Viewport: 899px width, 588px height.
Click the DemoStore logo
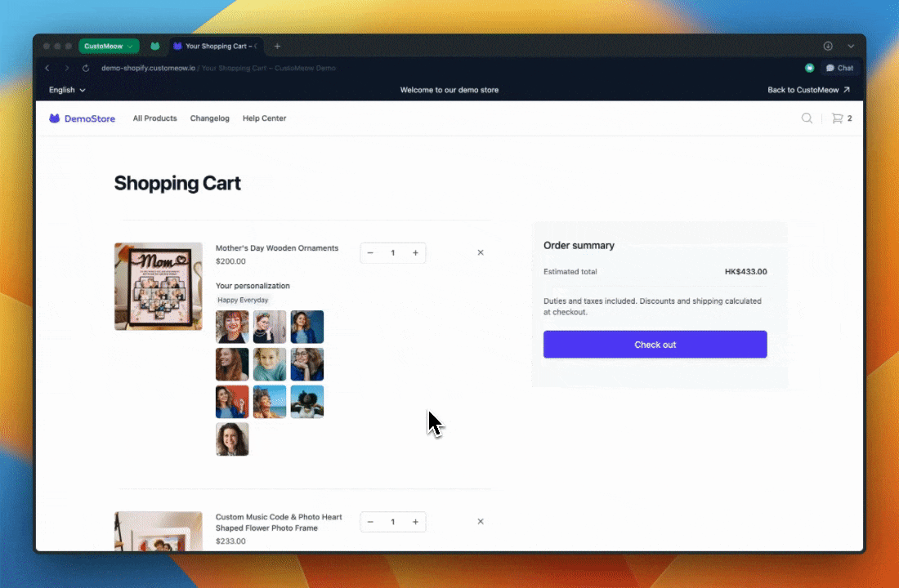pos(82,118)
